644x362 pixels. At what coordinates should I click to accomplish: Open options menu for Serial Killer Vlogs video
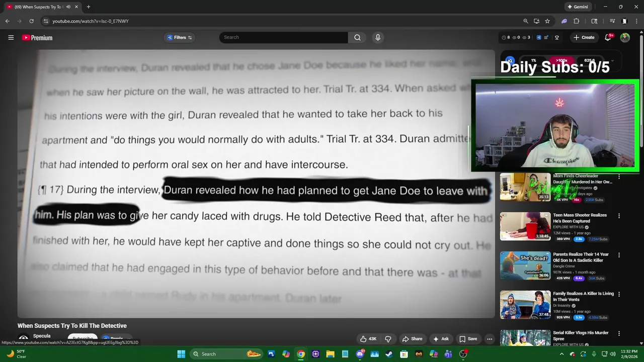click(619, 333)
